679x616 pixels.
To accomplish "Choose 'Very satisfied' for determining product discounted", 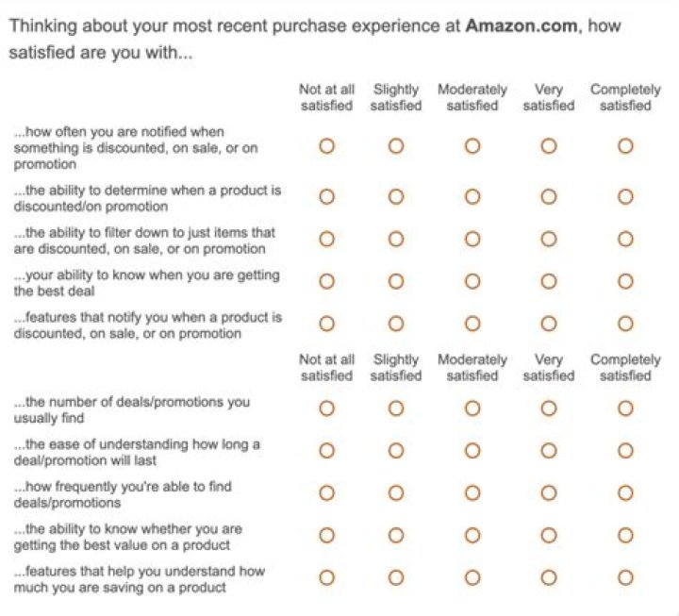I will point(548,197).
